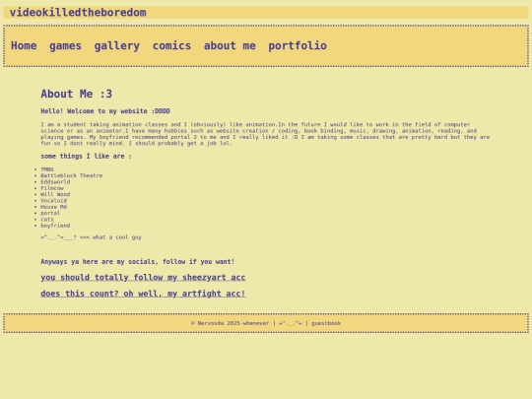Click the Filmcow list item
Viewport: 532px width, 399px height.
point(52,188)
